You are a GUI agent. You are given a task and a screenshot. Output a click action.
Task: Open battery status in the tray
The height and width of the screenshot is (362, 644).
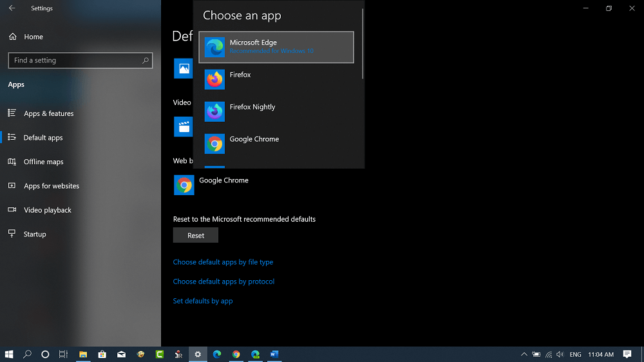point(536,354)
